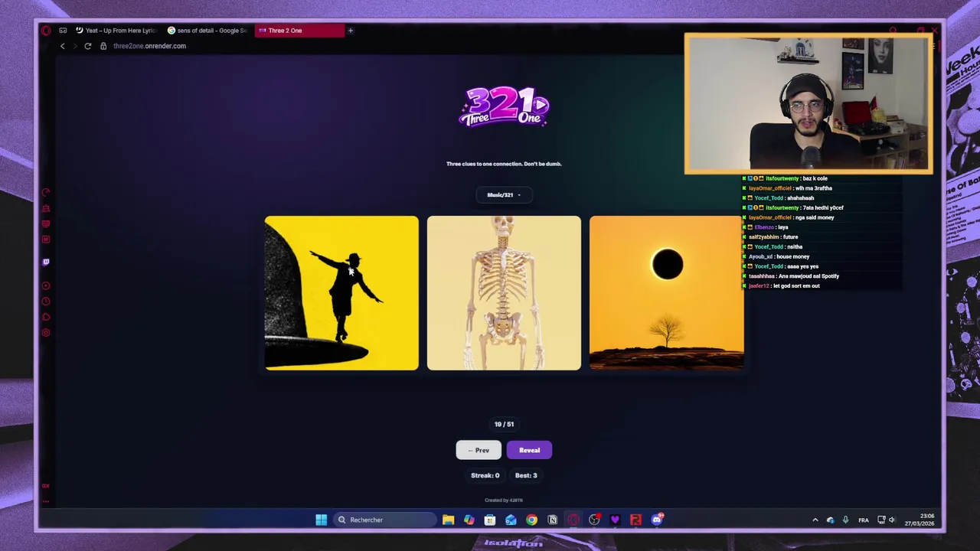Open the Windows Start menu
Screen dimensions: 980x551
[321, 520]
